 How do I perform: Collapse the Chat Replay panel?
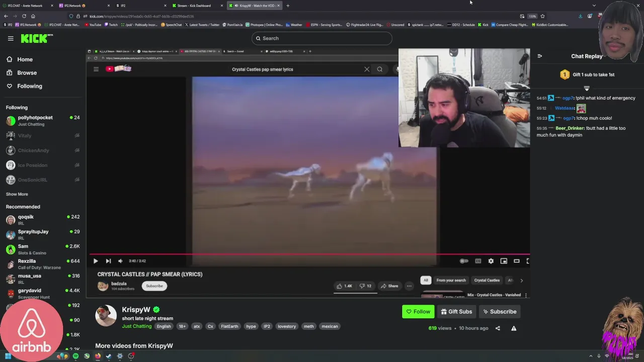(x=540, y=56)
